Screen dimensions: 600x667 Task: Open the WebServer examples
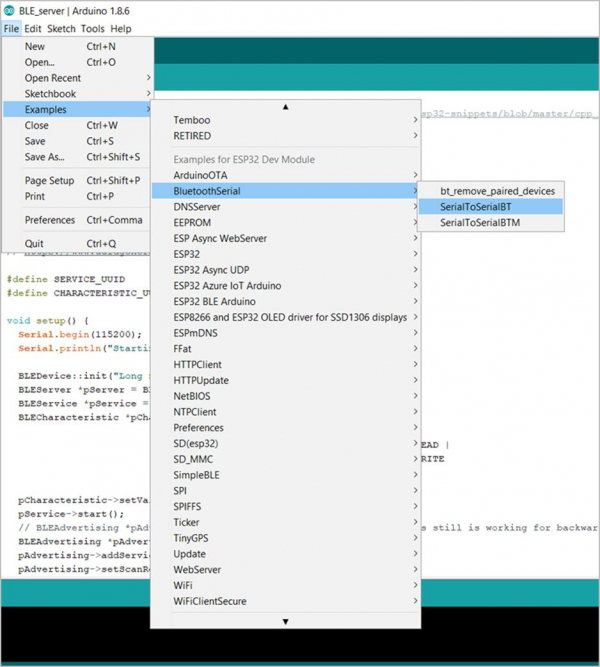pyautogui.click(x=286, y=570)
